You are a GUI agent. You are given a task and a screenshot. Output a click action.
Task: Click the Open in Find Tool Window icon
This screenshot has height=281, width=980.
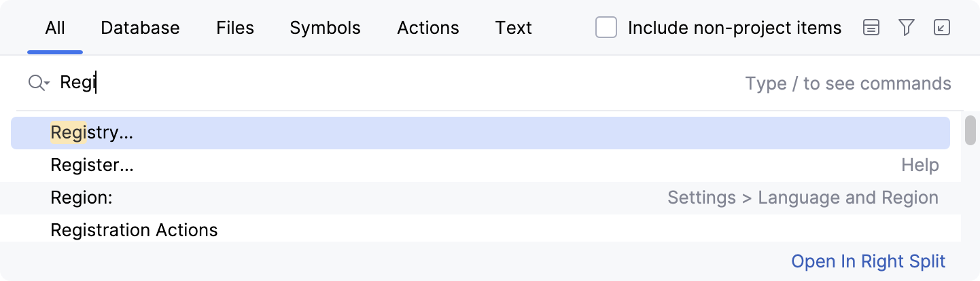pyautogui.click(x=941, y=28)
